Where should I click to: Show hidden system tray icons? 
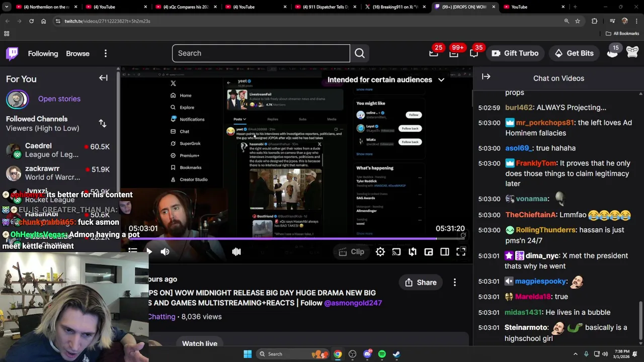(575, 354)
